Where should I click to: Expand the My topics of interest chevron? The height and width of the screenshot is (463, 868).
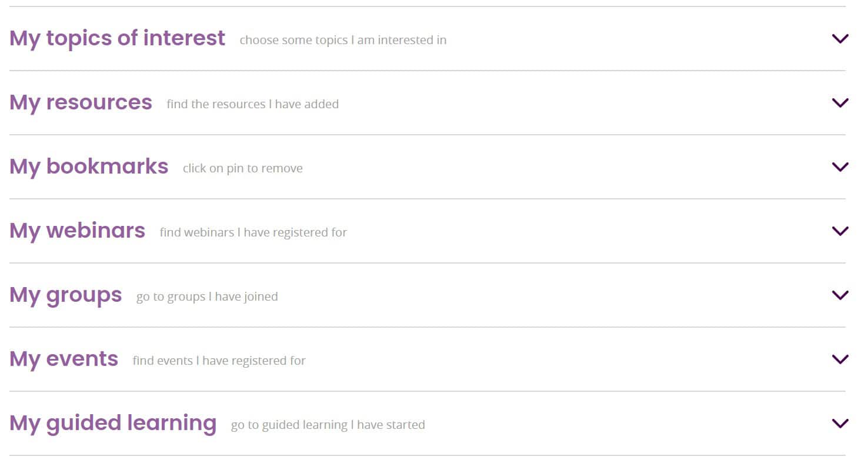click(x=840, y=39)
